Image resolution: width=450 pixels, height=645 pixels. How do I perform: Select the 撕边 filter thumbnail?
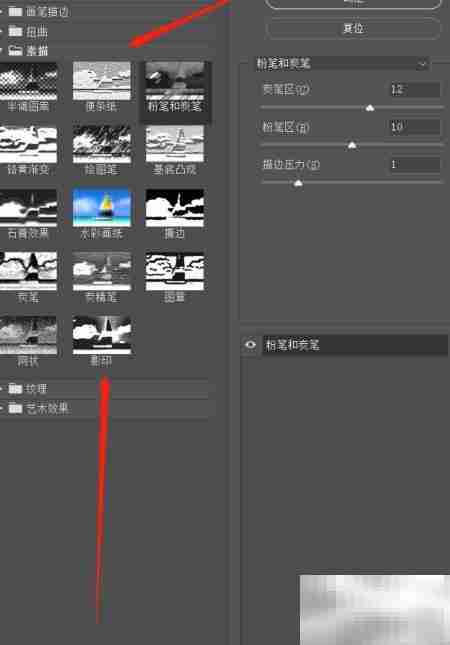point(175,208)
